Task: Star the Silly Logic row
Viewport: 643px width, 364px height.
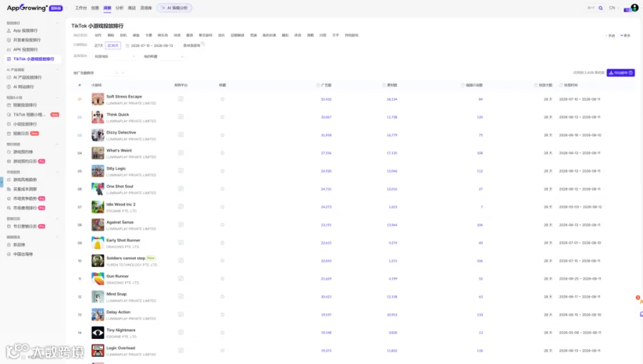Action: [222, 171]
